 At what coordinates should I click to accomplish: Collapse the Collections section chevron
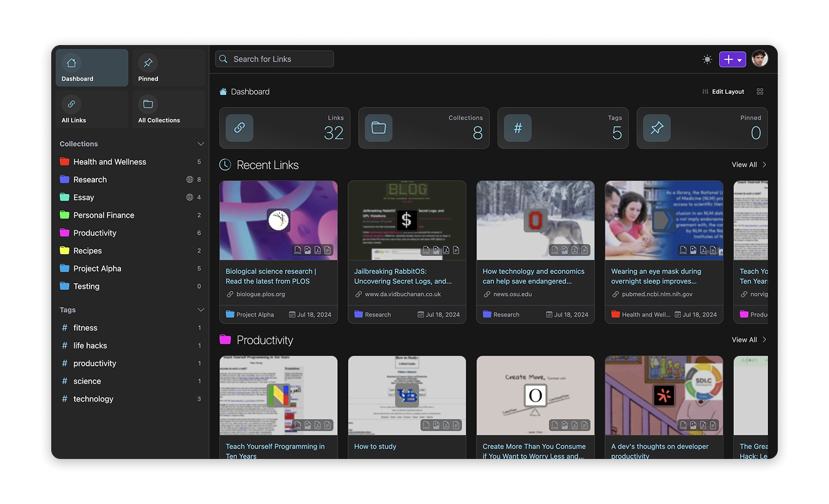[x=201, y=144]
